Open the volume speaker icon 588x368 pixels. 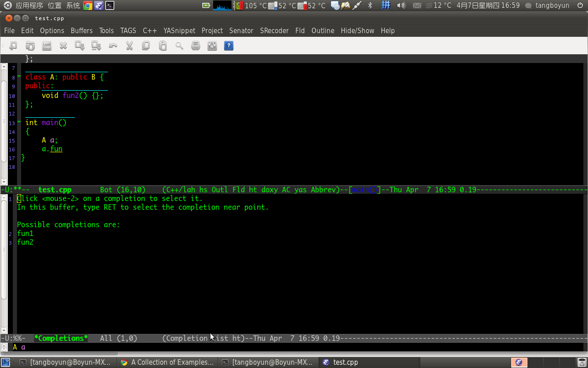pos(401,6)
